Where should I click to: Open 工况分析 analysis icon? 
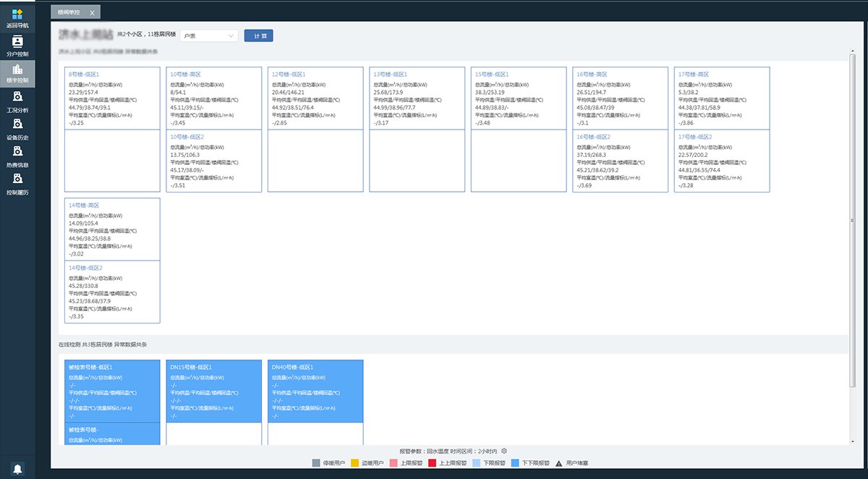(17, 98)
